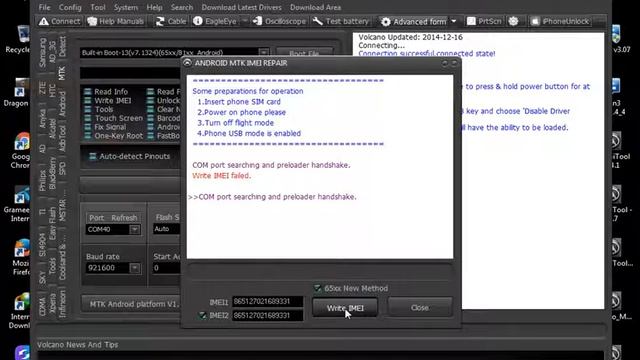Select the Fix Signal option

(x=105, y=127)
